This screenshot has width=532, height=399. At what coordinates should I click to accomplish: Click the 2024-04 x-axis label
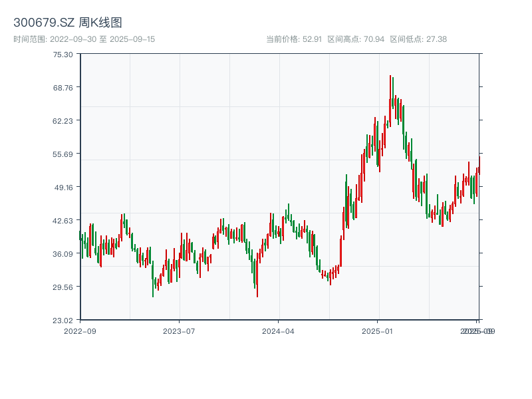pyautogui.click(x=278, y=331)
